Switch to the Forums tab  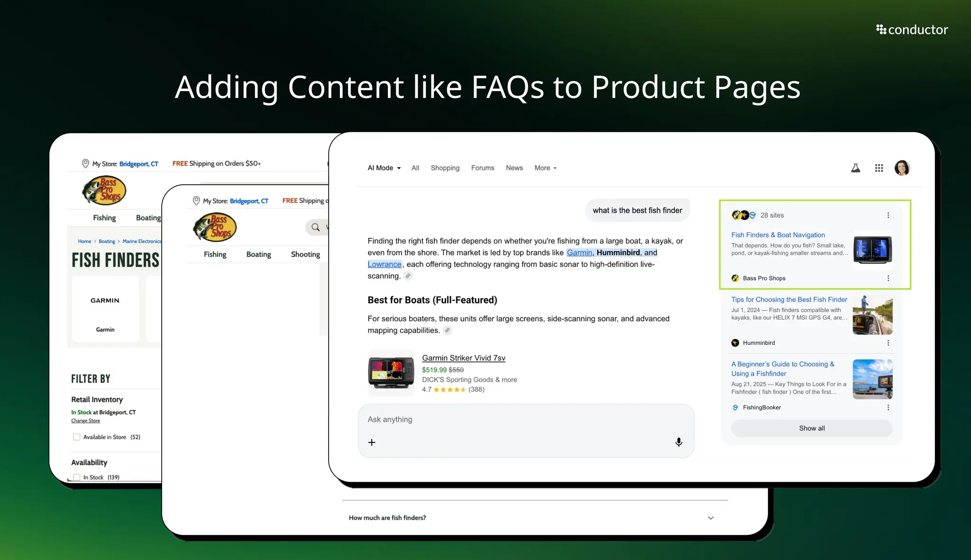(483, 168)
